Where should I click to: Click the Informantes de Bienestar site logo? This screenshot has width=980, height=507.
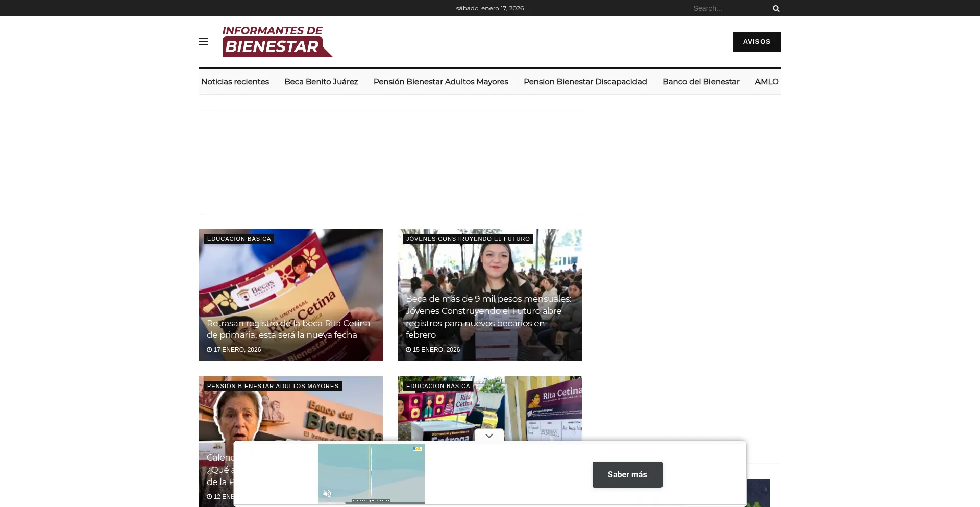pos(277,41)
